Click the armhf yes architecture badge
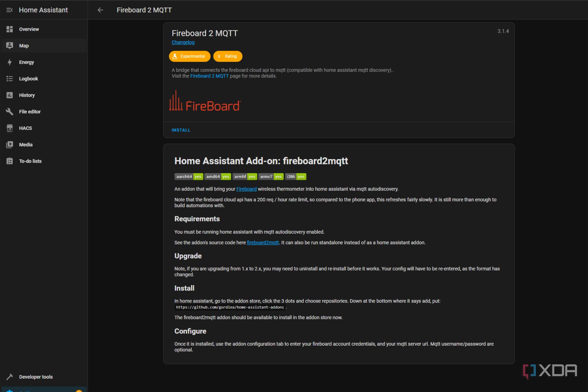The image size is (588, 392). tap(245, 177)
